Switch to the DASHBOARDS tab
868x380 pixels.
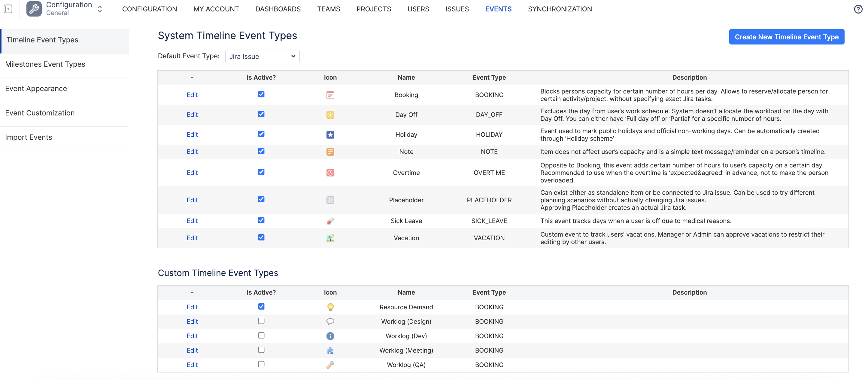click(x=278, y=9)
